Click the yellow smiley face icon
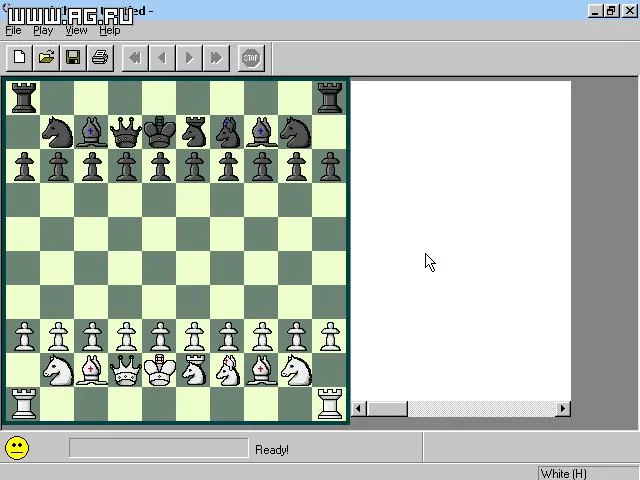The height and width of the screenshot is (480, 640). click(x=17, y=448)
